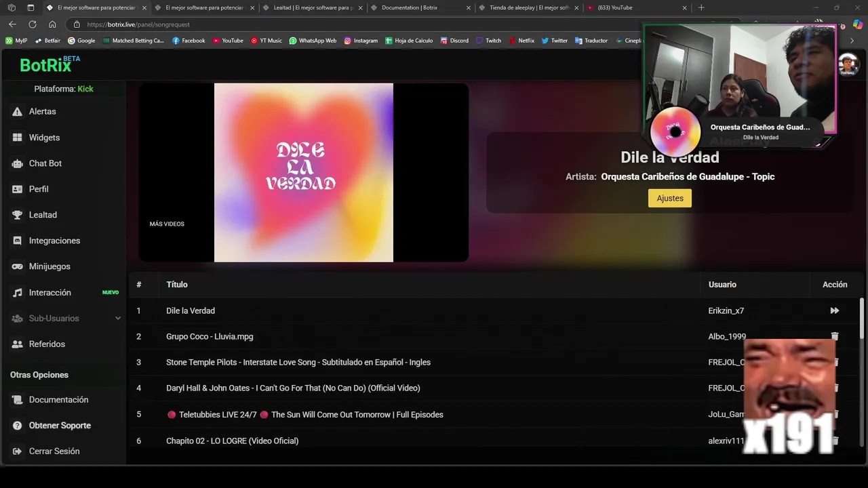Image resolution: width=868 pixels, height=488 pixels.
Task: Click the user name Albo_1999
Action: [727, 336]
